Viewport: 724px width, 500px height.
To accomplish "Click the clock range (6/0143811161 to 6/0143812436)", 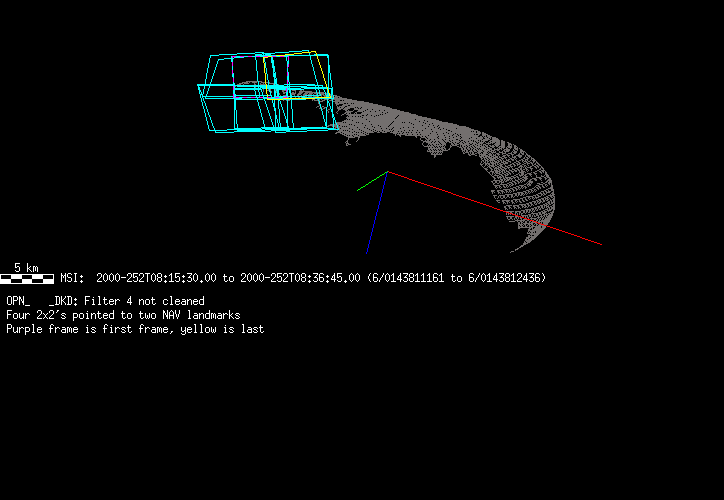I will 457,278.
